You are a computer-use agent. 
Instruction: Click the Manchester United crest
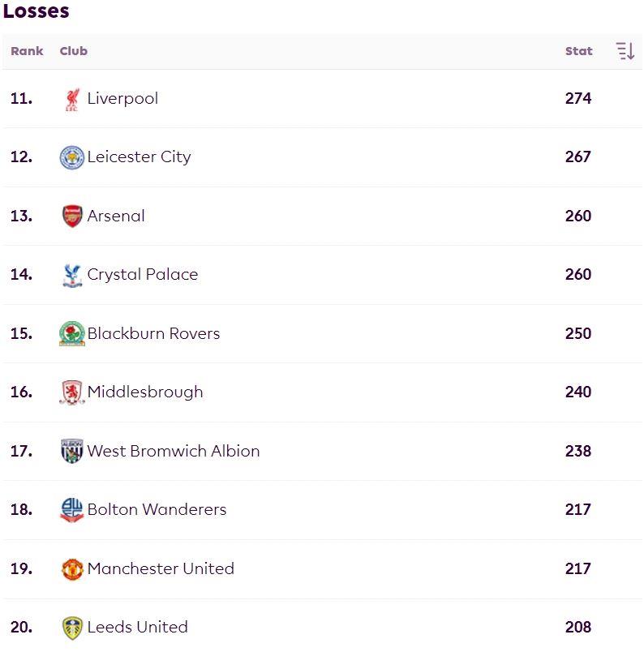pos(72,569)
